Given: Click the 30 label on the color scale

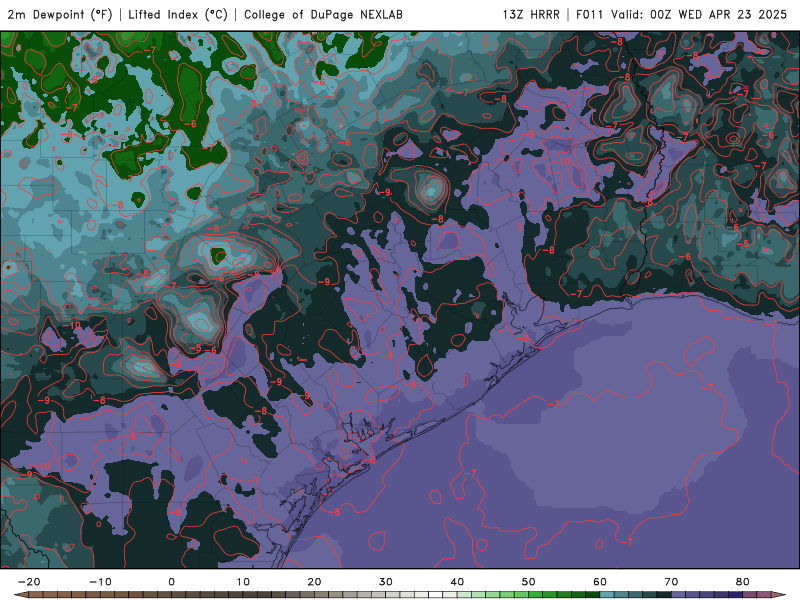Looking at the screenshot, I should click(386, 582).
